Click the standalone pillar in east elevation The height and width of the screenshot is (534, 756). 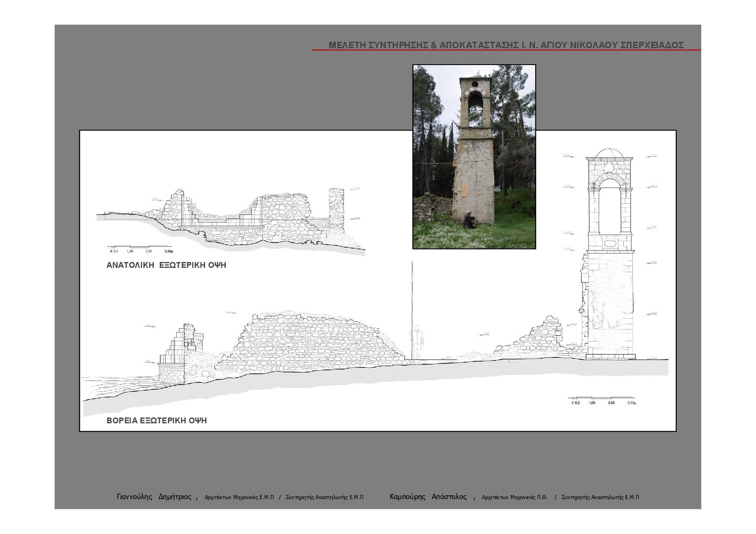click(337, 209)
